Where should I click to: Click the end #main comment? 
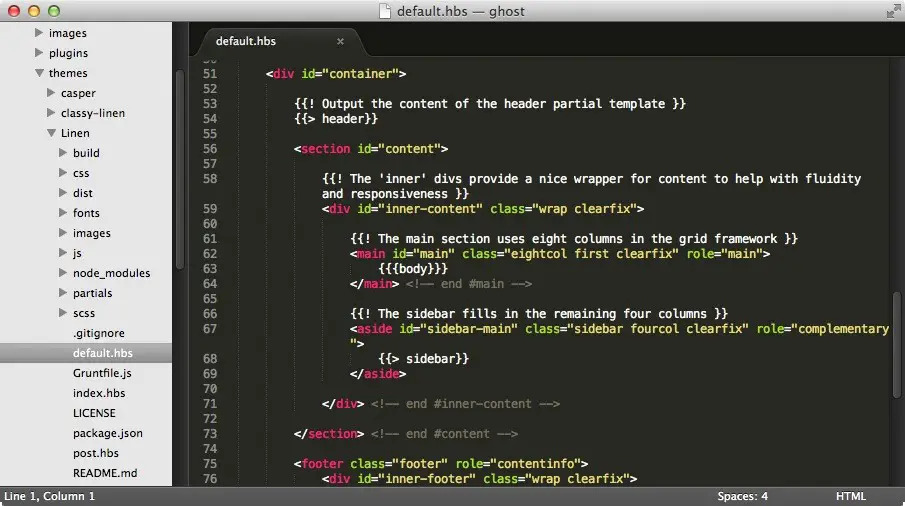click(x=469, y=284)
